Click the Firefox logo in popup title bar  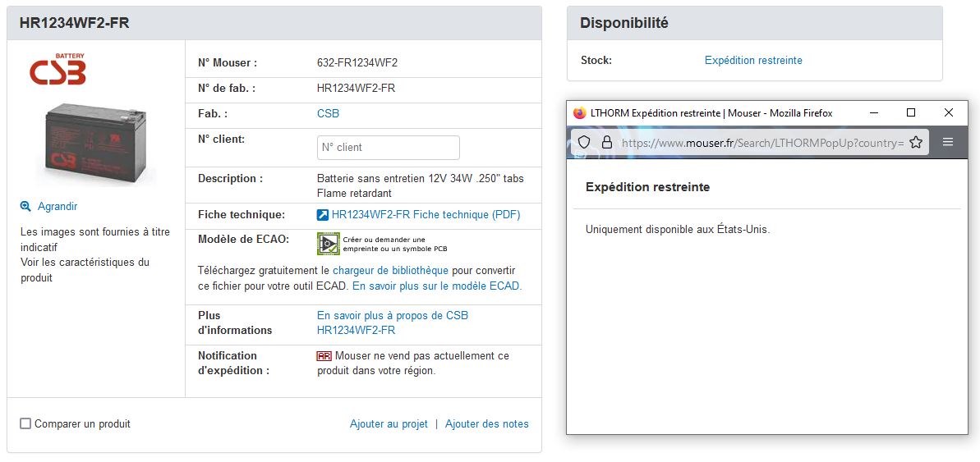(x=580, y=113)
